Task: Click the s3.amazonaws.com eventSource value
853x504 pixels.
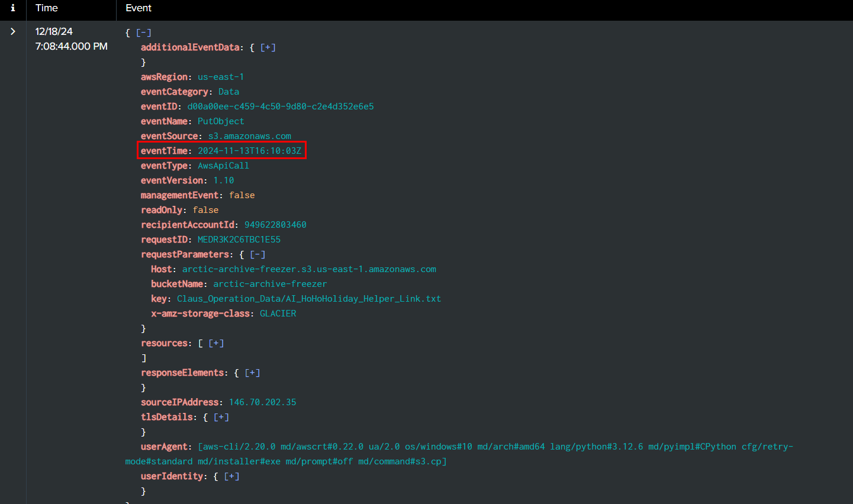Action: [249, 136]
